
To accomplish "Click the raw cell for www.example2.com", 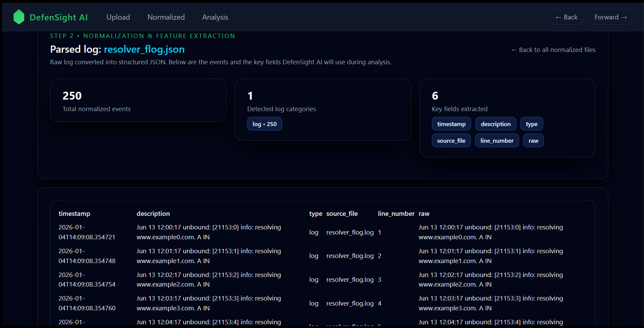I will click(490, 279).
